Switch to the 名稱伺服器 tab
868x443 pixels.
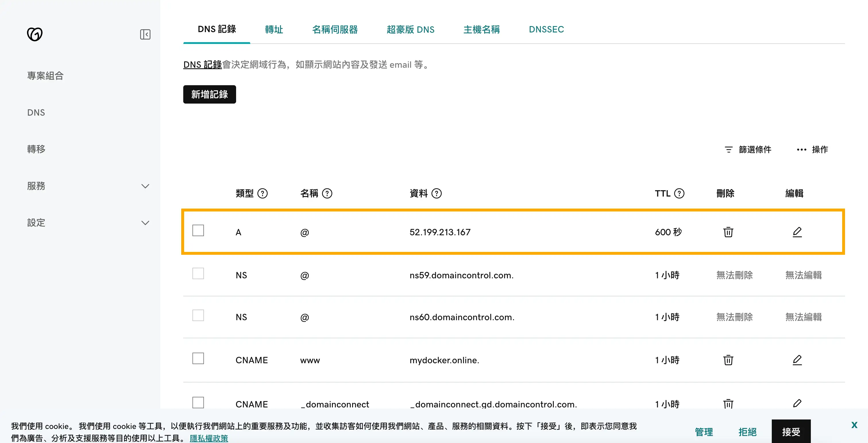coord(335,30)
